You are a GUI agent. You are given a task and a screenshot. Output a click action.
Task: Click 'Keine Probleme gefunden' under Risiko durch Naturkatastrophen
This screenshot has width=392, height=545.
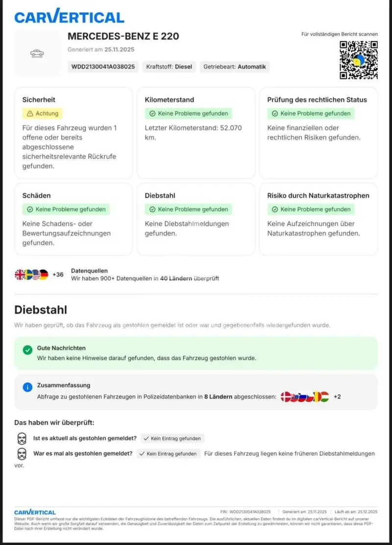coord(311,209)
